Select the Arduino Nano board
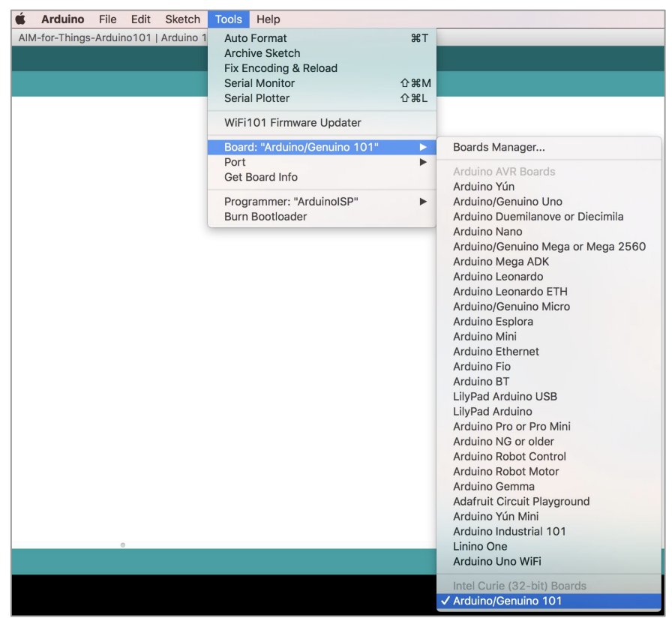672x624 pixels. [x=549, y=232]
